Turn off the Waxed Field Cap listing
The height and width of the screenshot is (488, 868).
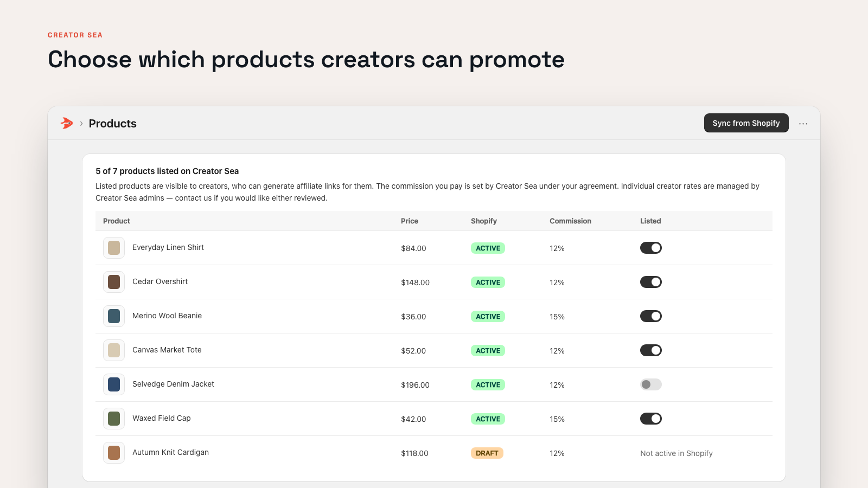[x=651, y=419]
